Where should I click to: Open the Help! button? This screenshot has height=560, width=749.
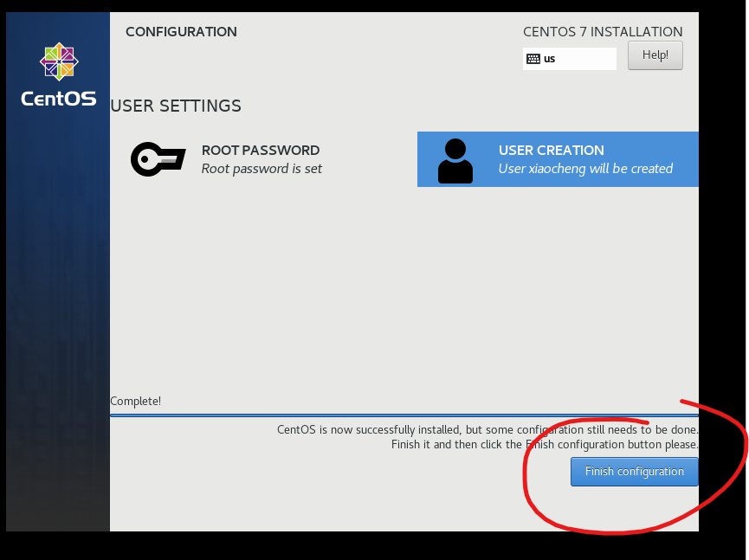point(655,55)
